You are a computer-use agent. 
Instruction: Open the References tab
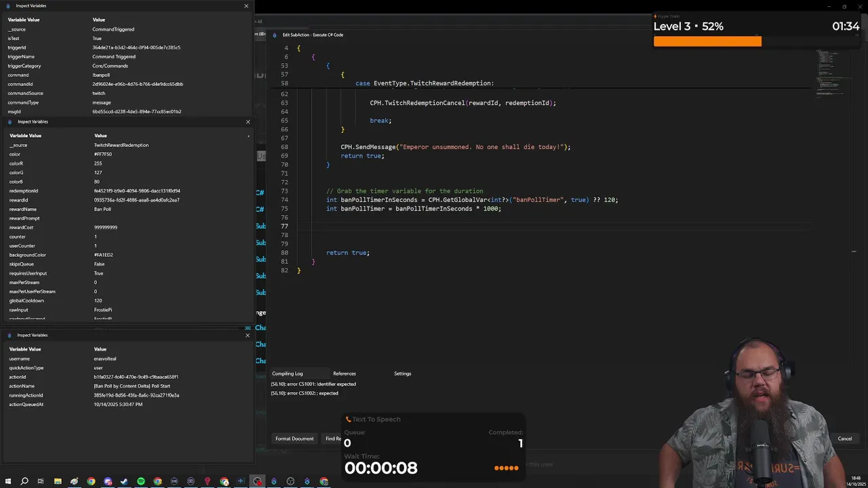pos(344,373)
